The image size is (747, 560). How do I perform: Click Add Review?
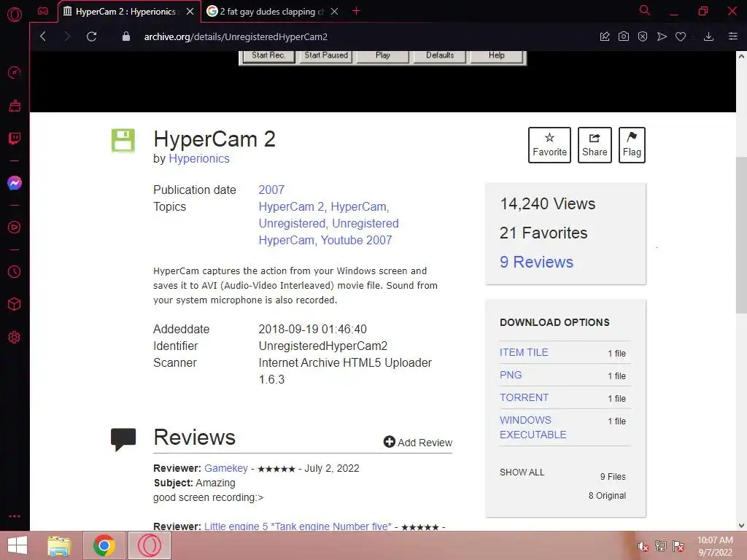[418, 443]
